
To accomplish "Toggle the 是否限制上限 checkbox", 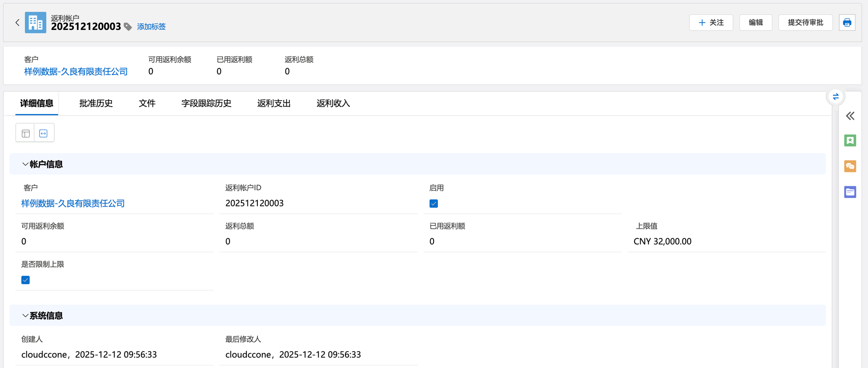I will [26, 280].
